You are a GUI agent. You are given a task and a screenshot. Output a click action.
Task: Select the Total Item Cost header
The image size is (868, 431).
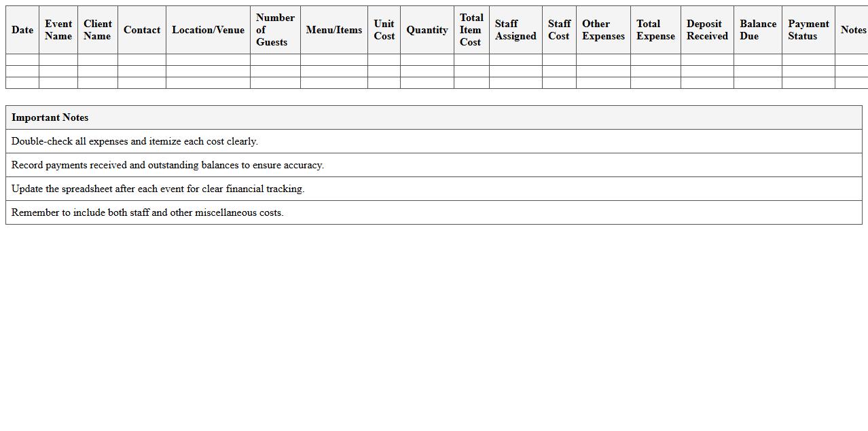471,30
